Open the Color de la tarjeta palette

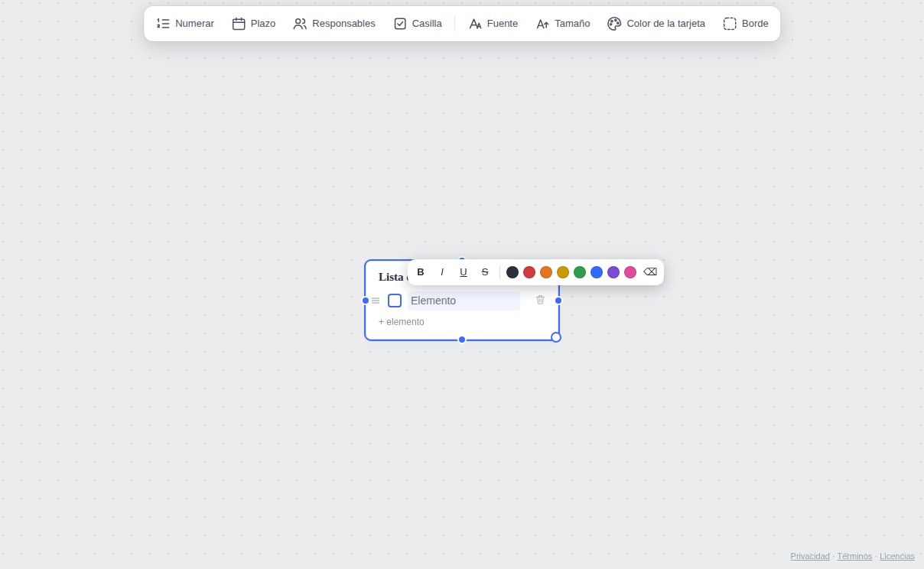pyautogui.click(x=656, y=24)
